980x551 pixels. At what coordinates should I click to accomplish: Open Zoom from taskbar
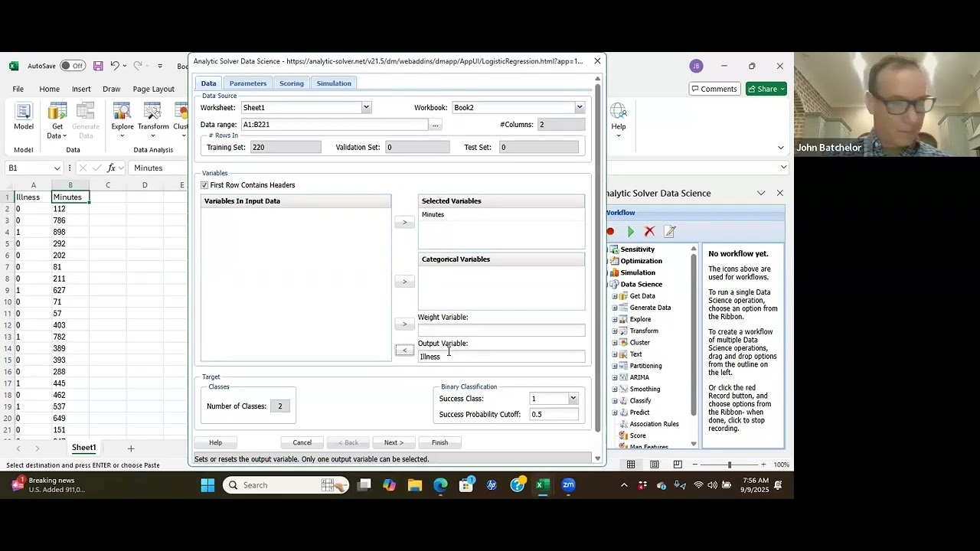point(569,484)
